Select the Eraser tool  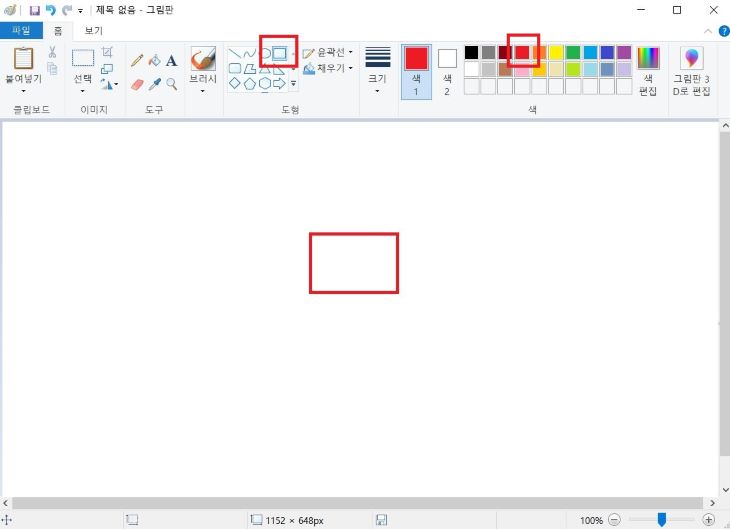137,84
